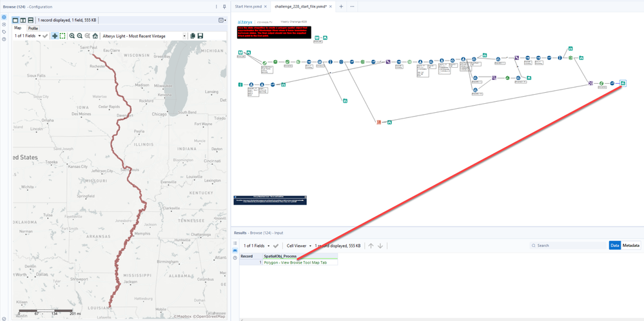Click the zoom to selection icon
This screenshot has width=644, height=321.
pos(88,36)
